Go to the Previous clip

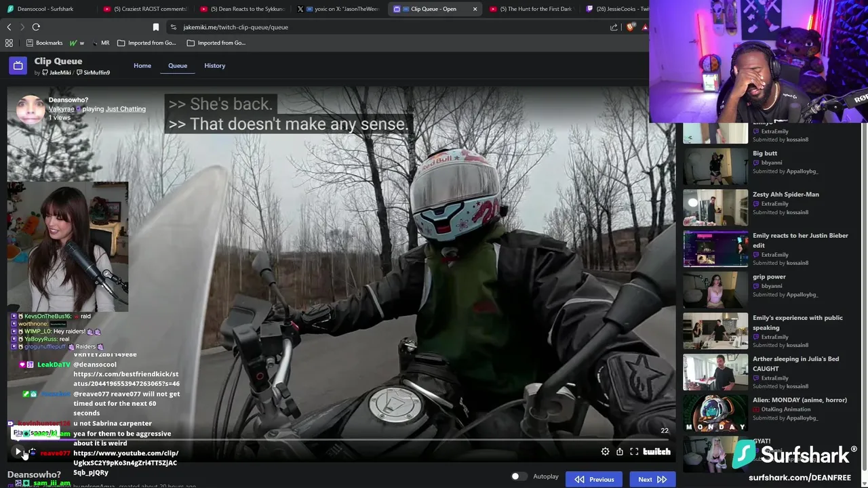[x=595, y=479]
